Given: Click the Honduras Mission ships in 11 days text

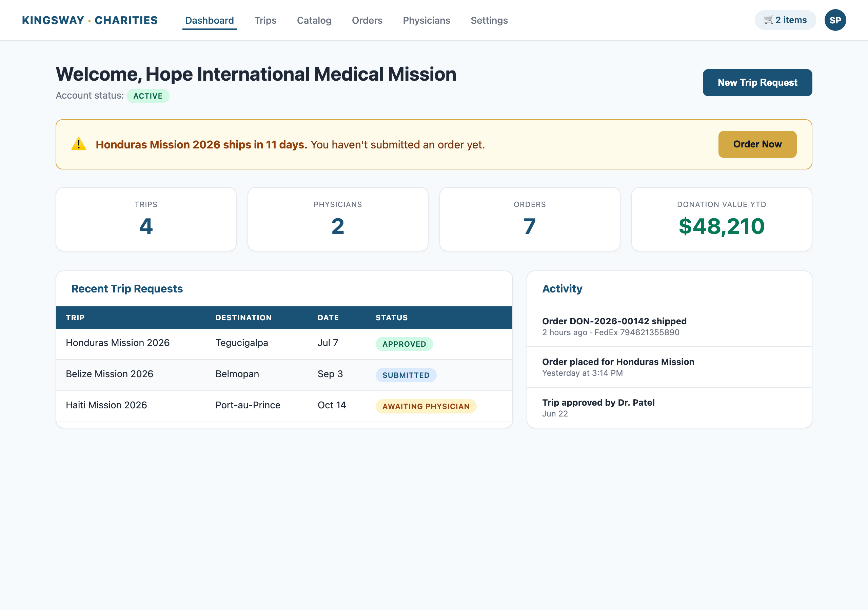Looking at the screenshot, I should pos(201,144).
